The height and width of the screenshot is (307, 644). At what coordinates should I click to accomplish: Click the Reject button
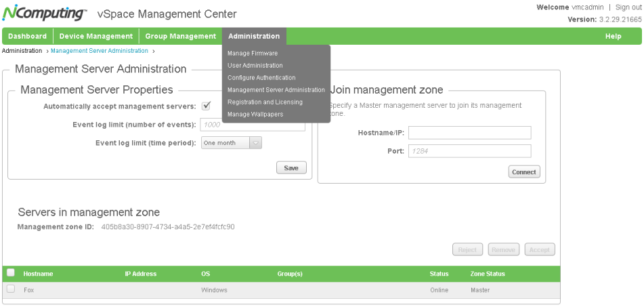pyautogui.click(x=467, y=249)
